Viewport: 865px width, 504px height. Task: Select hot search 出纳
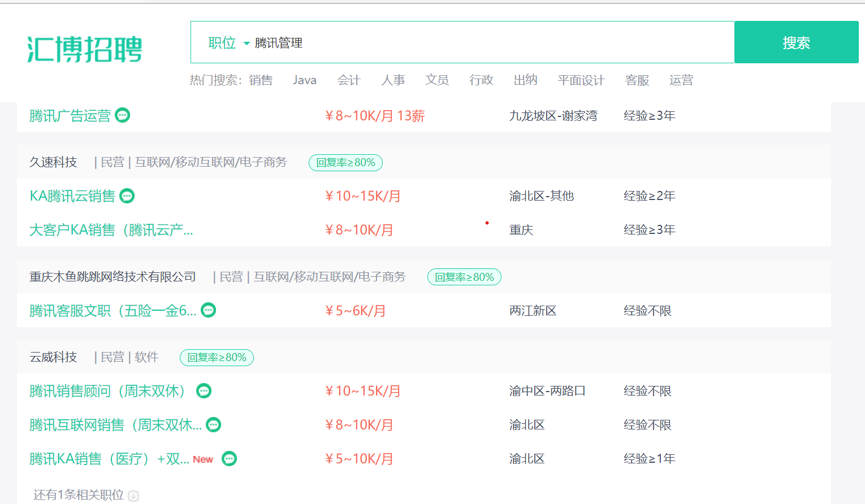coord(525,80)
